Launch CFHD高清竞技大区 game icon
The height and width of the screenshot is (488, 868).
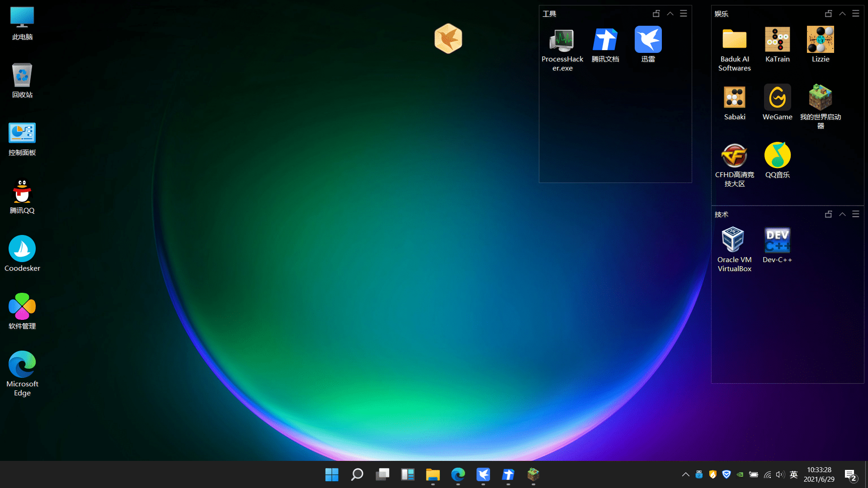click(735, 165)
